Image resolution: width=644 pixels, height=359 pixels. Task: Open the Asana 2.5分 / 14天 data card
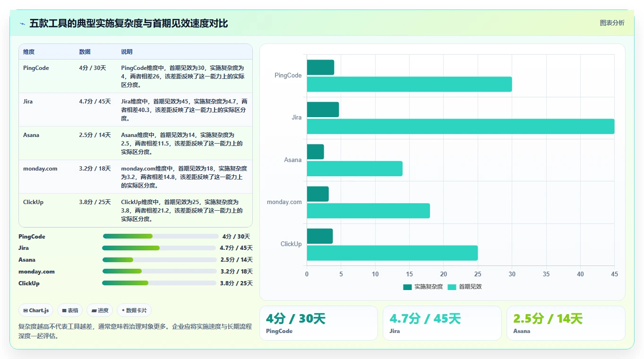tap(566, 323)
